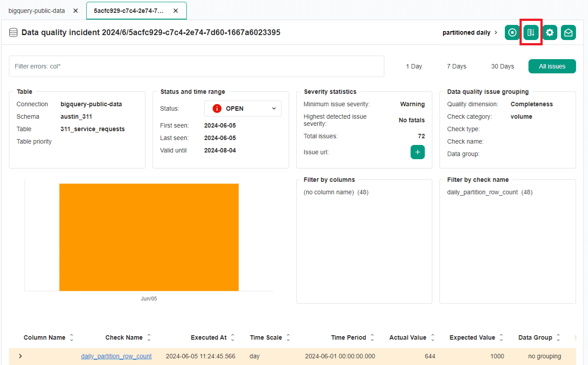Click Expected Value cell 1000
Image resolution: width=588 pixels, height=365 pixels.
click(497, 356)
